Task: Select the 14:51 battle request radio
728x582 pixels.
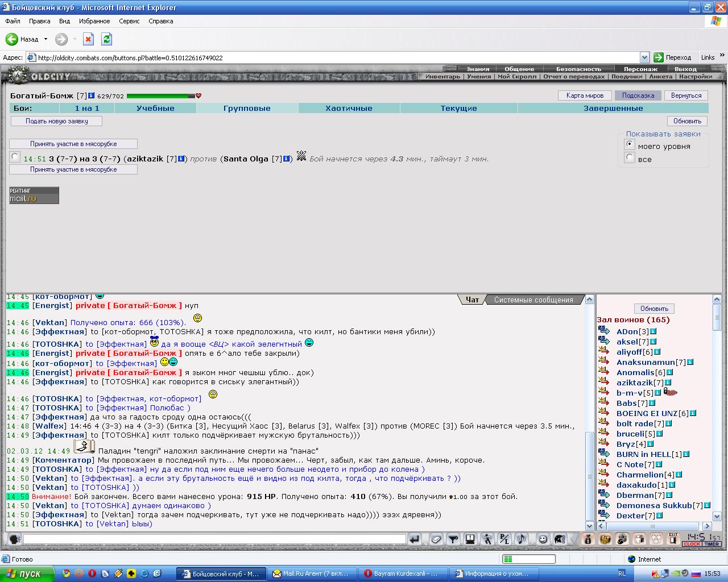Action: [15, 157]
